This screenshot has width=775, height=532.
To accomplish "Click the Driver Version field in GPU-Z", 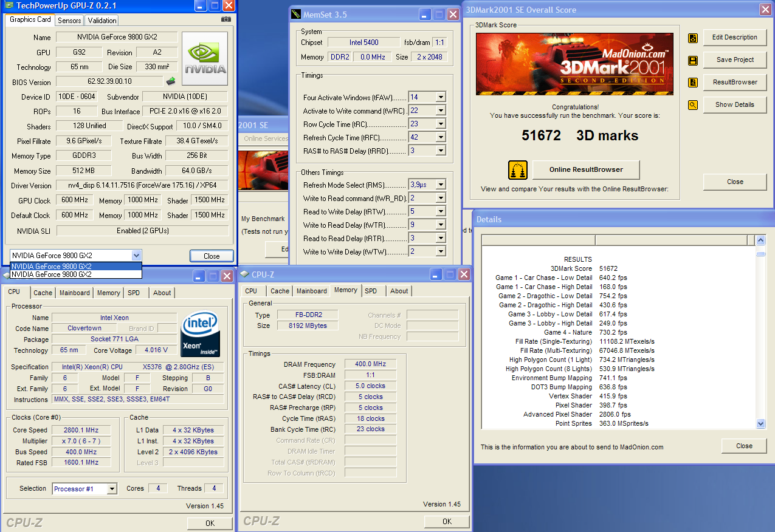I will point(142,185).
